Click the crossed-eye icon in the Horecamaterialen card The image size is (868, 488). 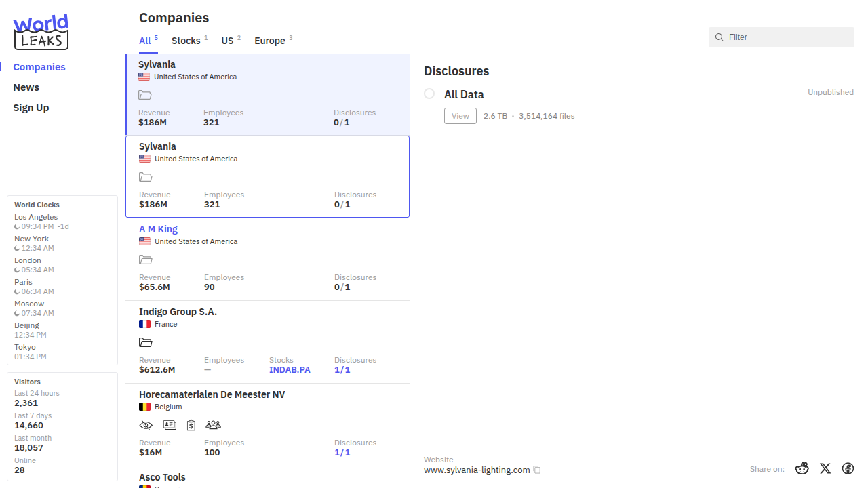[x=146, y=426]
